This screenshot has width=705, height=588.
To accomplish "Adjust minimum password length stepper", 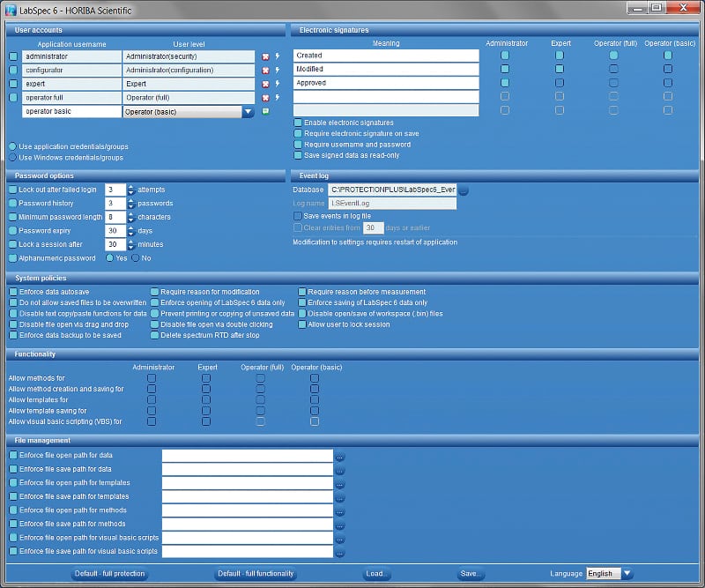I will click(x=130, y=217).
